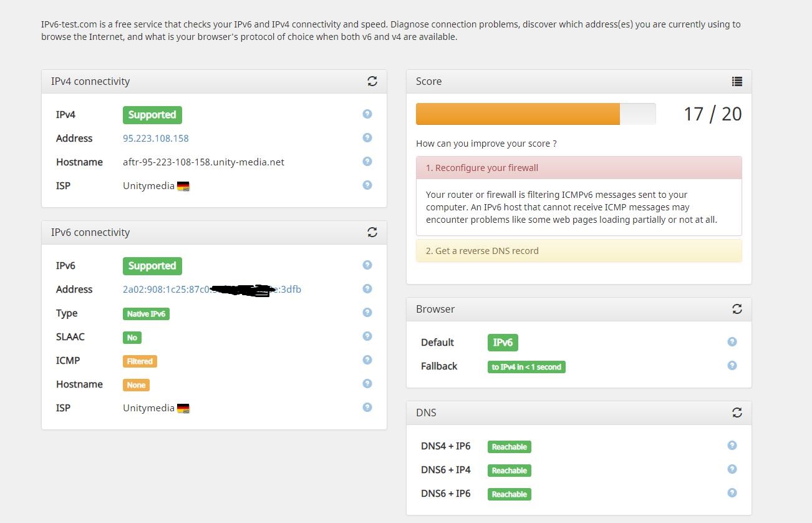Open the score details list icon
812x523 pixels.
(737, 81)
